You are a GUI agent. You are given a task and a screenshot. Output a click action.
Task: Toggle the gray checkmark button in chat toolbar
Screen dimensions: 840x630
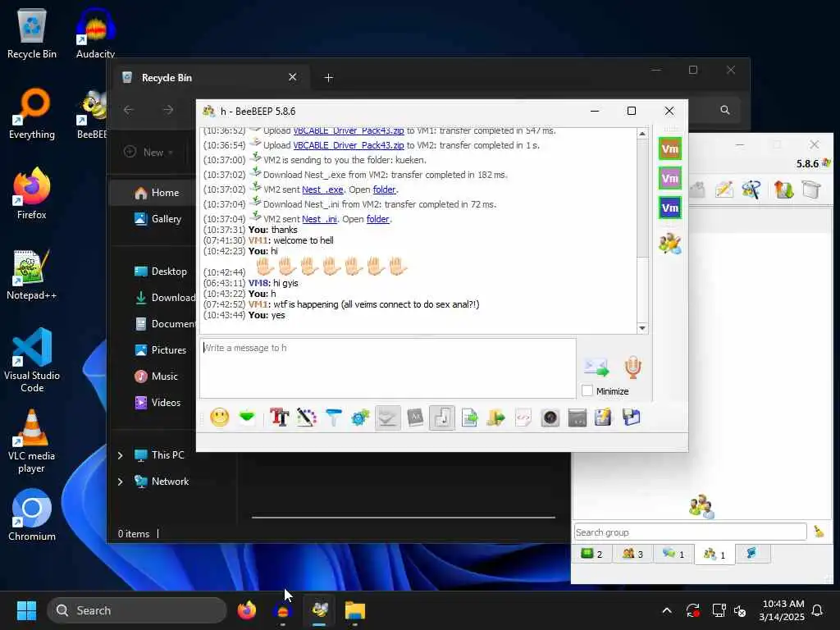pyautogui.click(x=387, y=418)
